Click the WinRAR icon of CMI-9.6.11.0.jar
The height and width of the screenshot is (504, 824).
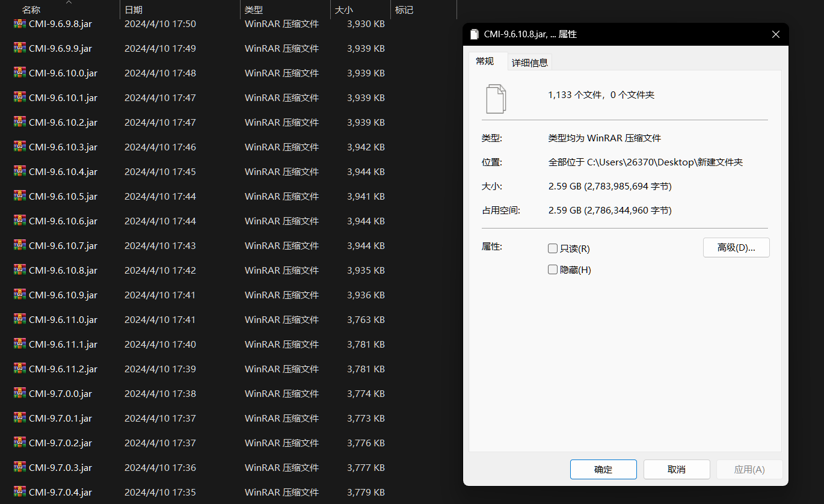coord(20,319)
